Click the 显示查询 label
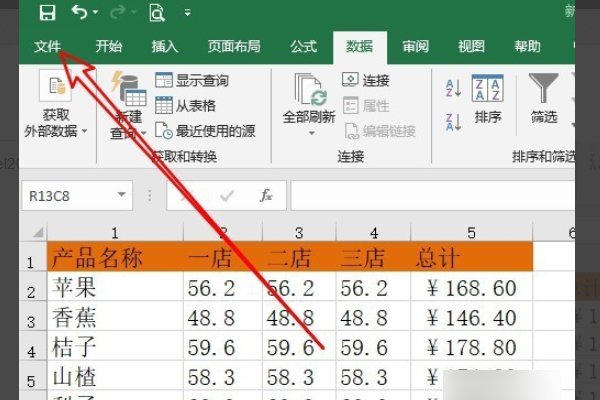Screen dimensions: 600x400 click(202, 80)
